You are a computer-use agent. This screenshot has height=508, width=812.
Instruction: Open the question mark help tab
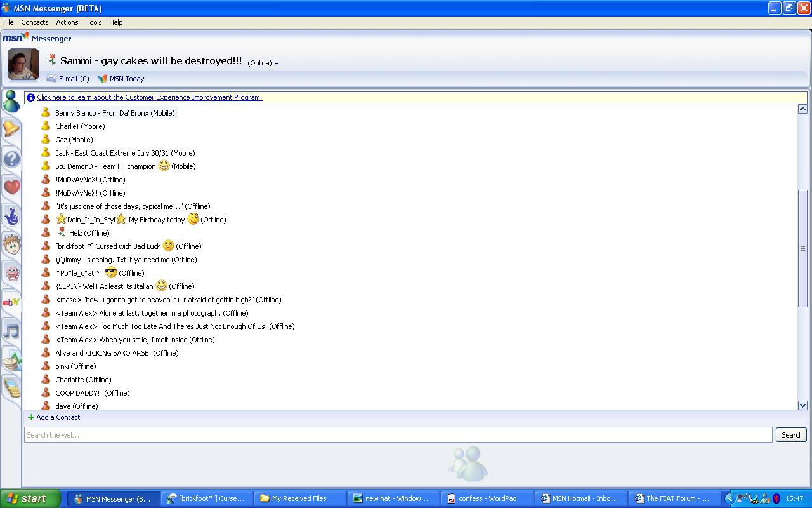(x=11, y=158)
